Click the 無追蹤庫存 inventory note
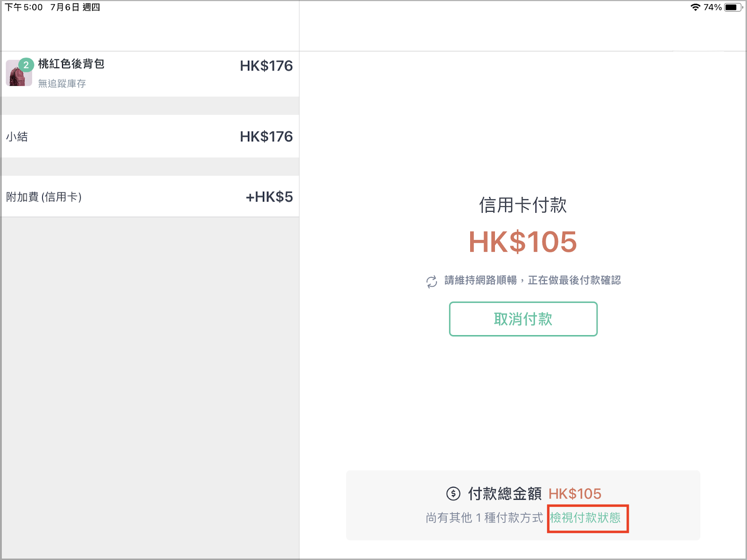 pyautogui.click(x=62, y=84)
